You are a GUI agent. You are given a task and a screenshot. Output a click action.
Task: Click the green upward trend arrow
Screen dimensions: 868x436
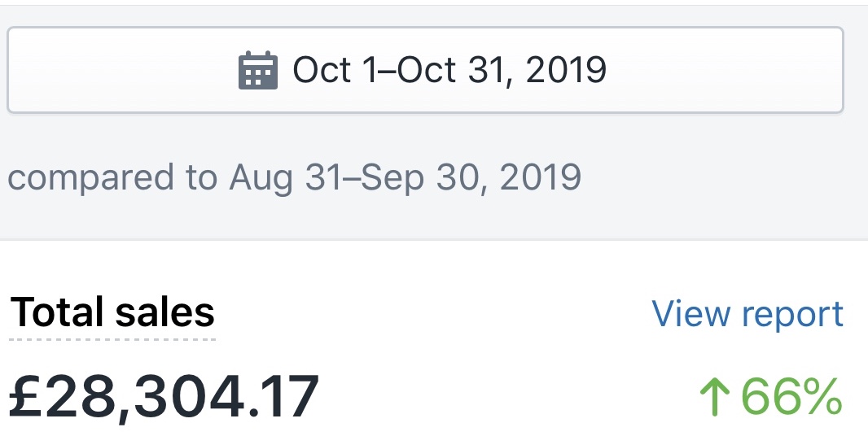click(x=715, y=396)
